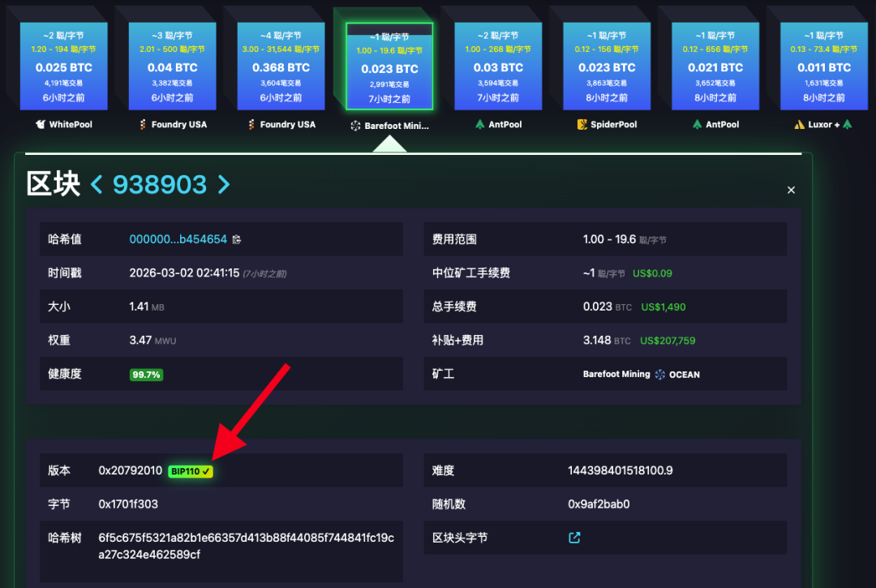Click the 99.7% health badge
This screenshot has width=876, height=588.
[x=146, y=375]
